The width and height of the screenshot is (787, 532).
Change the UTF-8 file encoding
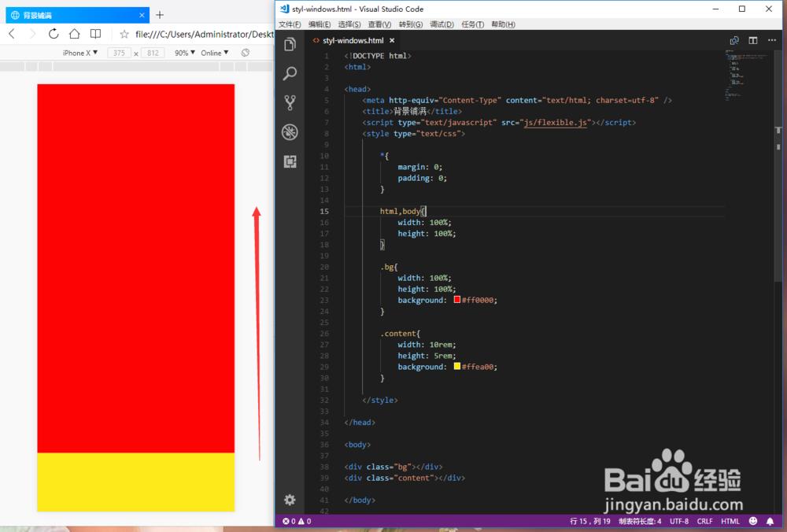click(x=679, y=521)
